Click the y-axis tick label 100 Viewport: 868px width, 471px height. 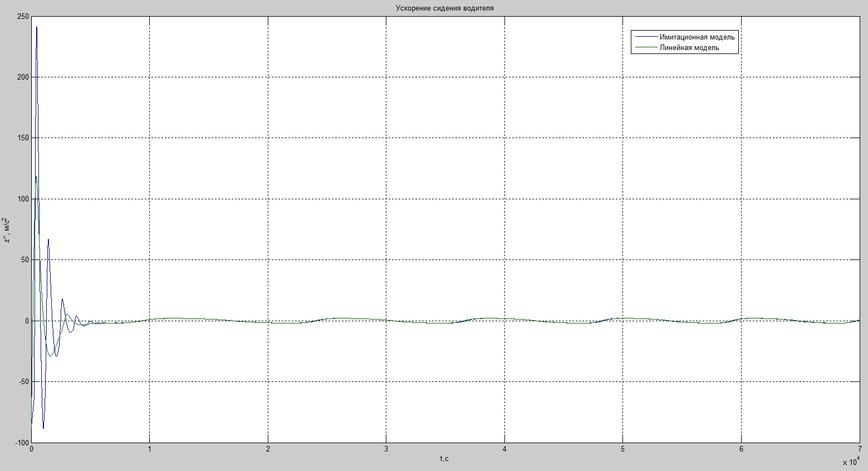click(23, 199)
